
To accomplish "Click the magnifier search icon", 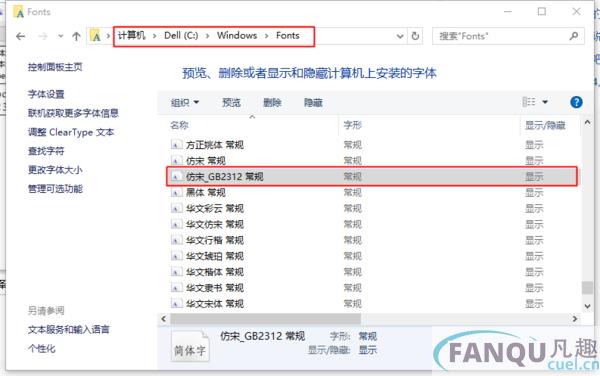I will (x=573, y=36).
